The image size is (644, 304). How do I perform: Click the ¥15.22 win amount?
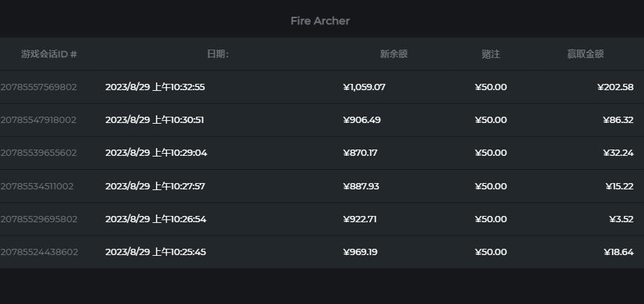click(x=620, y=187)
